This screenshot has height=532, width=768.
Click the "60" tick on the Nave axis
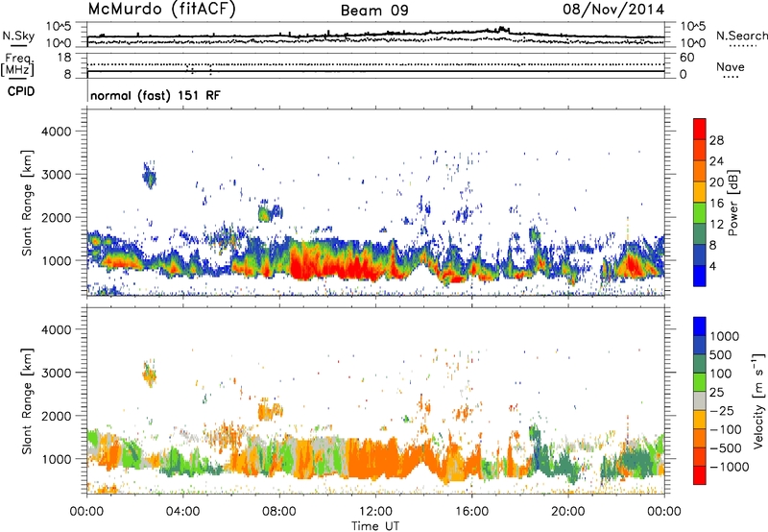coord(686,58)
